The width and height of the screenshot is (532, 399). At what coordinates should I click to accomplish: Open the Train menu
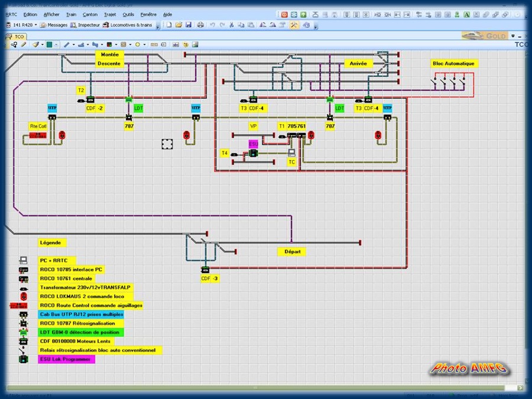tap(71, 15)
